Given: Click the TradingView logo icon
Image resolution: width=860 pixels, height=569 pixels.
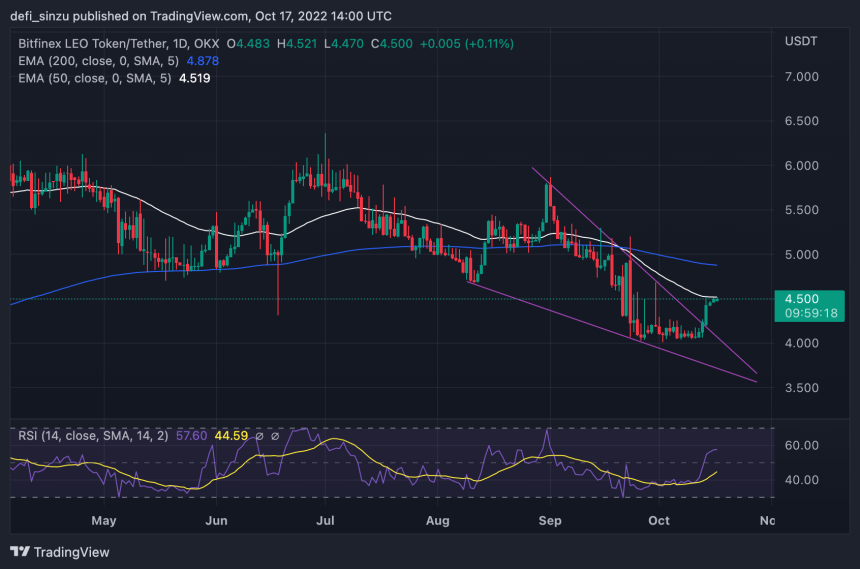Looking at the screenshot, I should 19,551.
